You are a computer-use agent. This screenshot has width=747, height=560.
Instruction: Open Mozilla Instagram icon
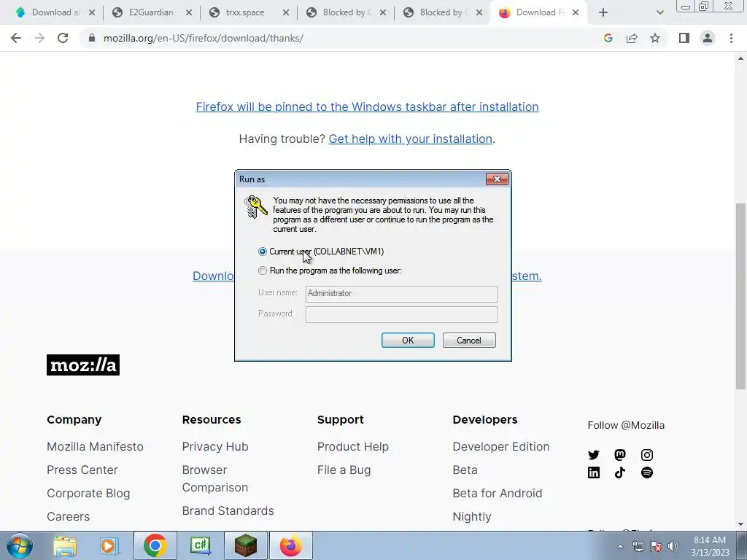pyautogui.click(x=647, y=455)
